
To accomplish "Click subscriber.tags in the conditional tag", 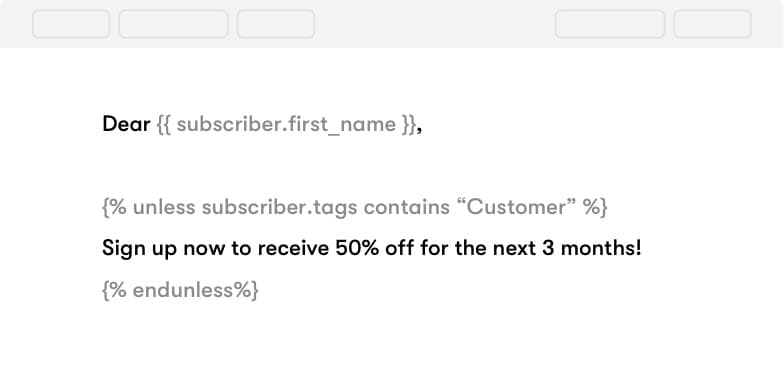I will coord(280,207).
